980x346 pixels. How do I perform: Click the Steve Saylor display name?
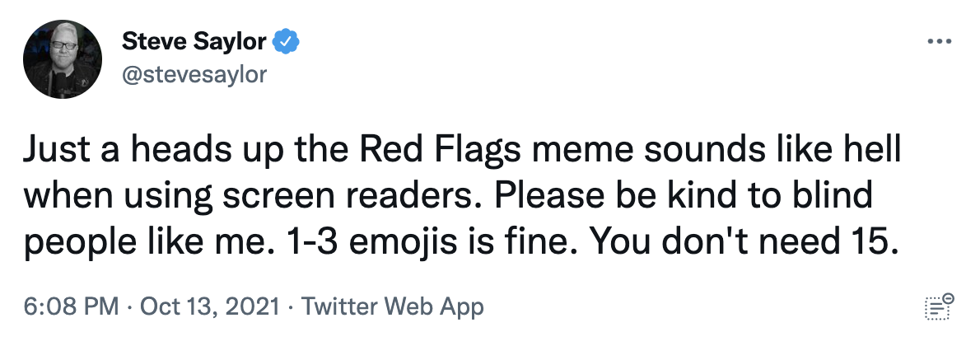[x=194, y=42]
